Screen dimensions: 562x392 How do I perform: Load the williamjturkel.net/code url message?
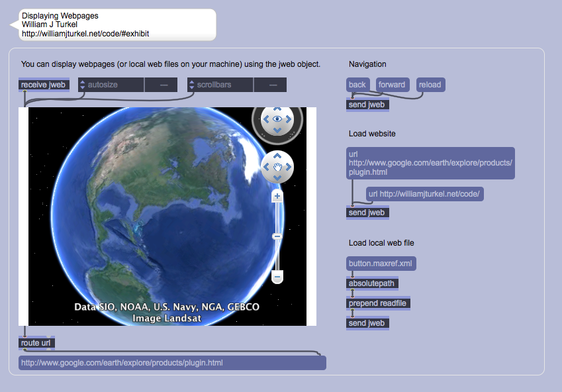[x=426, y=194]
